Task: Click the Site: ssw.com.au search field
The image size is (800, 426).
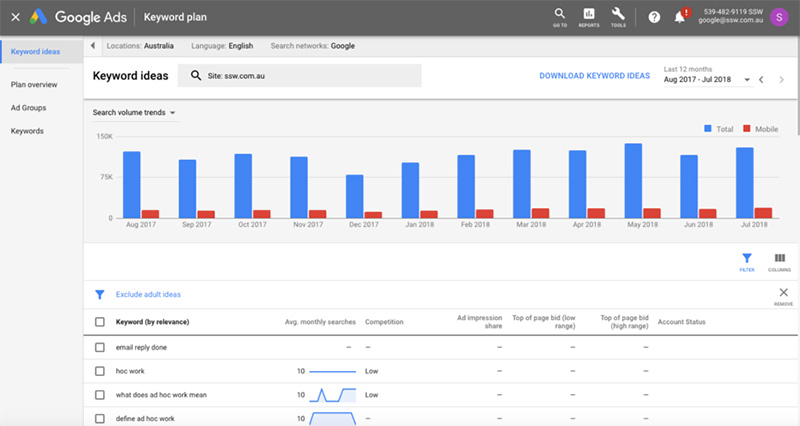Action: point(299,76)
